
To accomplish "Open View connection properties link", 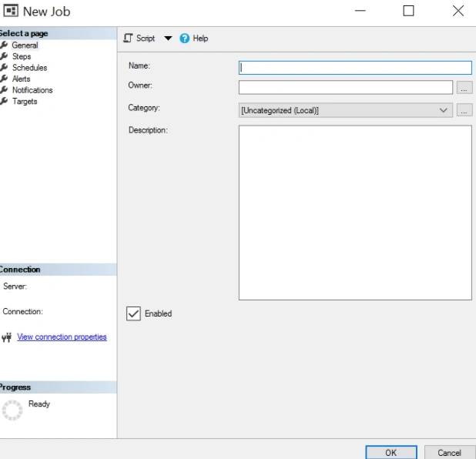I will point(62,337).
